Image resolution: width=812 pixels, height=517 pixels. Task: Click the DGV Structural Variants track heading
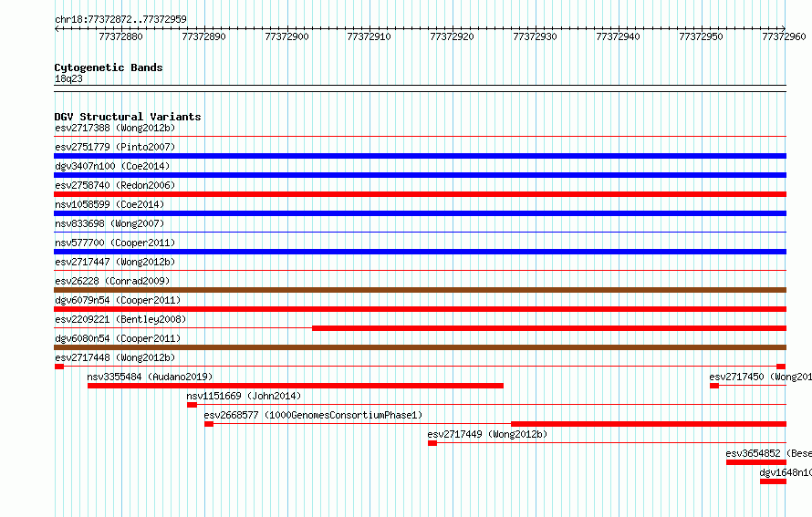pyautogui.click(x=128, y=117)
